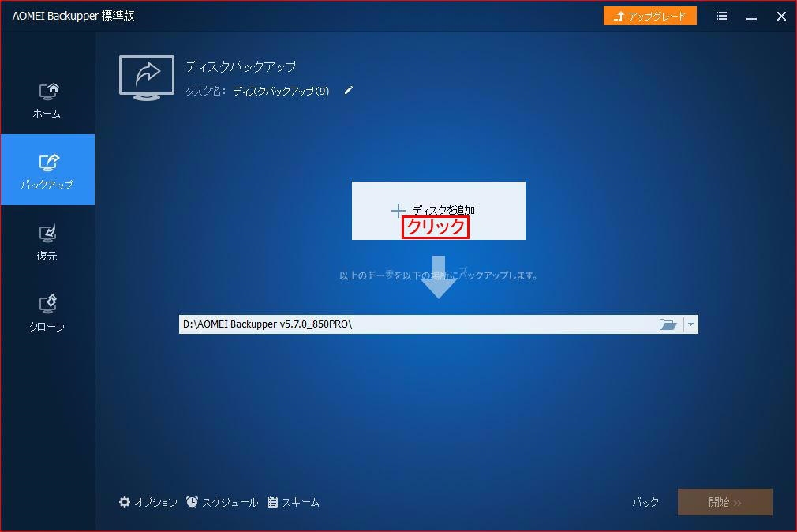
Task: Click the Disk Backup monitor icon in header
Action: coord(147,78)
